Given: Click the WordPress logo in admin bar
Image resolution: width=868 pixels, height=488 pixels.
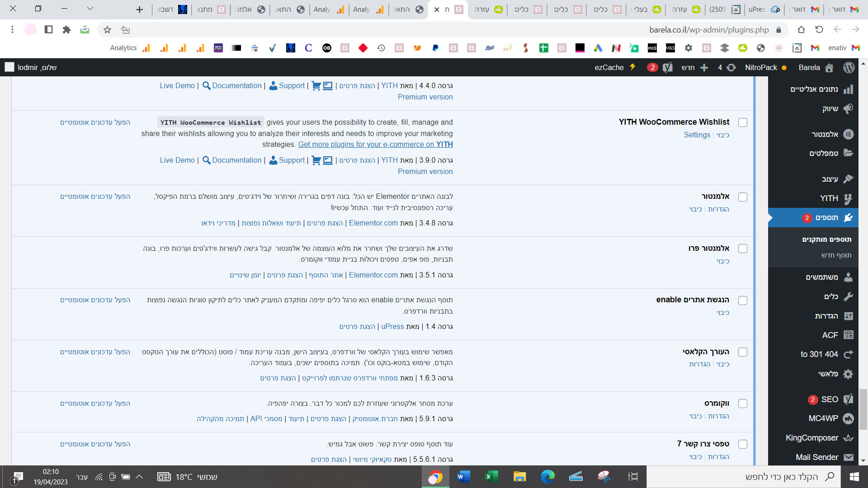Looking at the screenshot, I should pyautogui.click(x=849, y=67).
